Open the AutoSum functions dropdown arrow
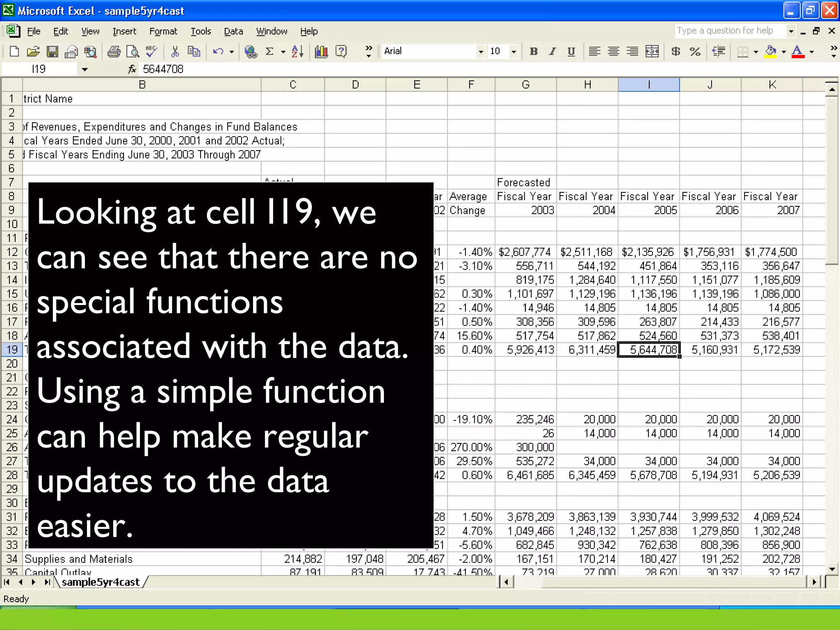This screenshot has width=840, height=630. click(x=283, y=52)
